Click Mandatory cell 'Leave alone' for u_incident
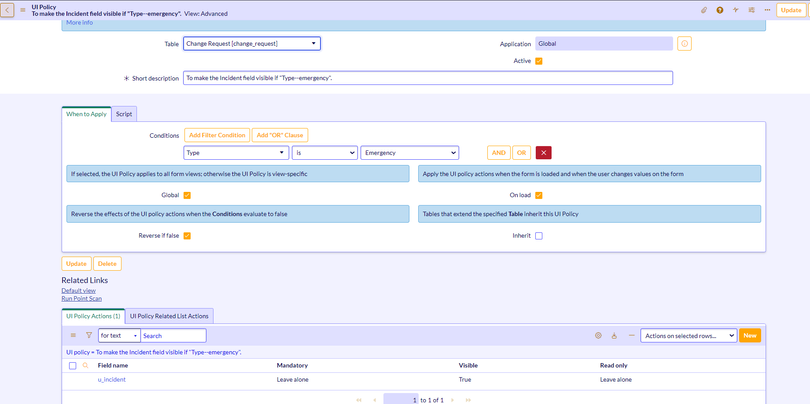Viewport: 810px width, 404px height. 293,380
